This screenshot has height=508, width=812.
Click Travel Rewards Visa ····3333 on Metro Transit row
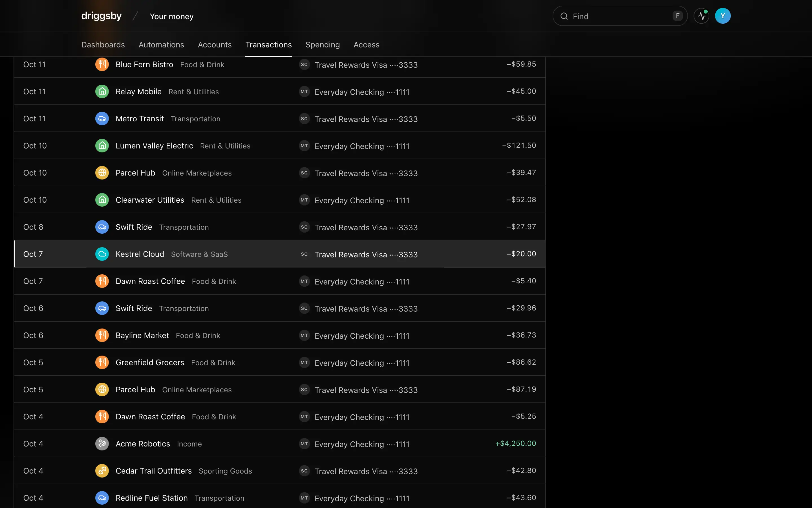tap(366, 119)
